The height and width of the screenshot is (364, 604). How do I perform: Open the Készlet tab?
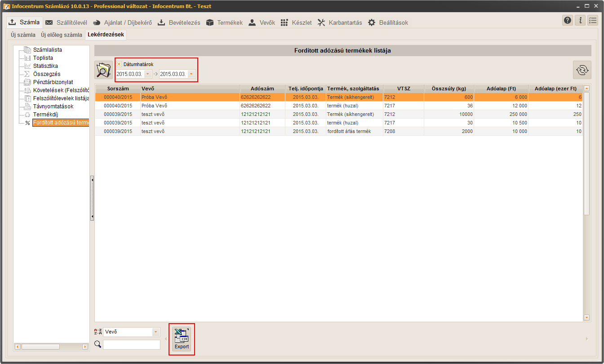pos(296,22)
